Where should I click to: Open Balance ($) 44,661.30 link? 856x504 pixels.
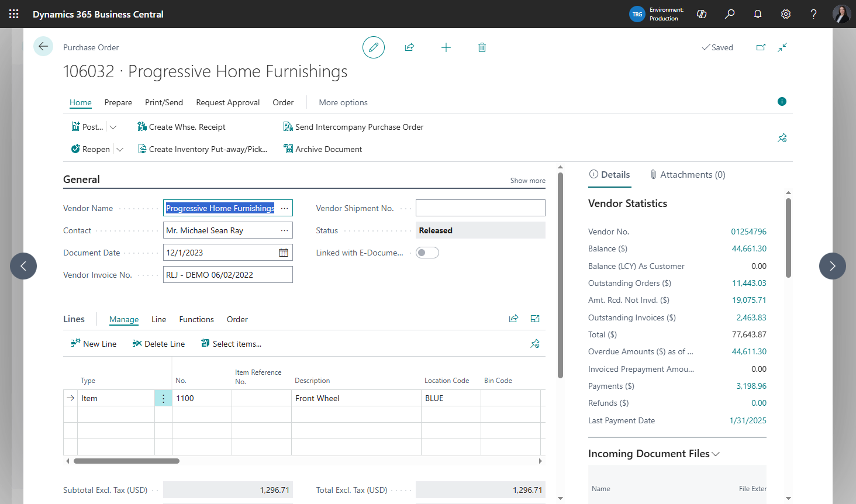pos(749,248)
